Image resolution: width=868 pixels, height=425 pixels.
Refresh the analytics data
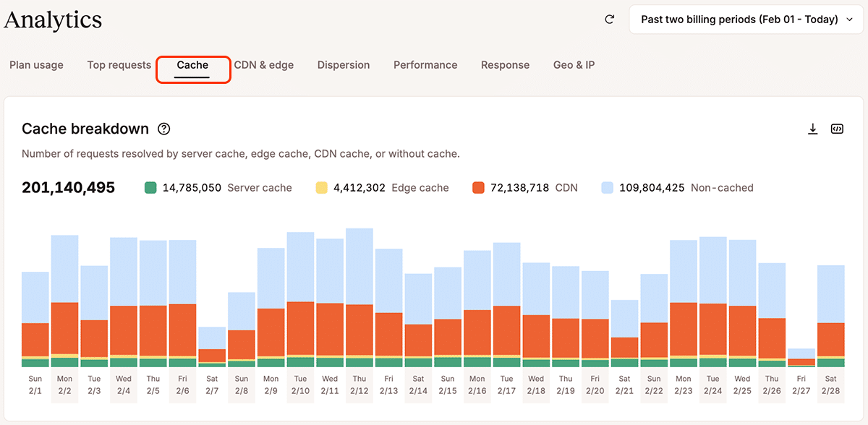(609, 20)
